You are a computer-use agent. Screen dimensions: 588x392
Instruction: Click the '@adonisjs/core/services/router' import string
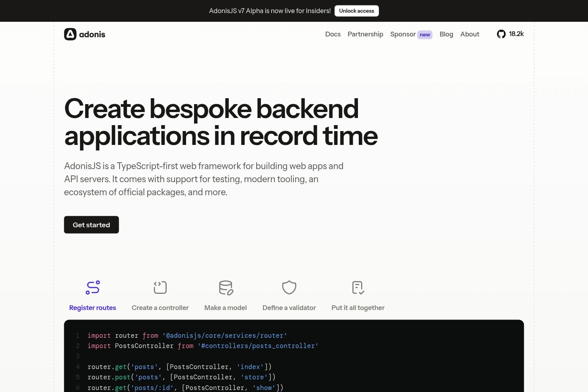coord(225,335)
